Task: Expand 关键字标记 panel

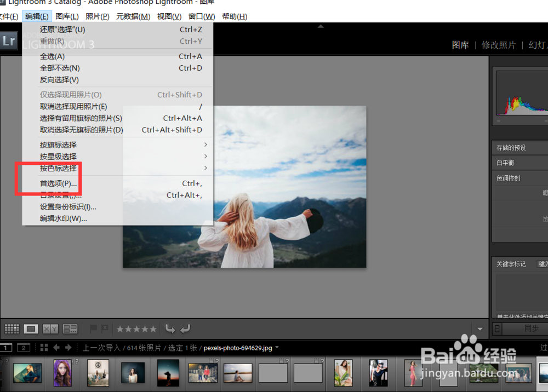Action: click(x=511, y=264)
